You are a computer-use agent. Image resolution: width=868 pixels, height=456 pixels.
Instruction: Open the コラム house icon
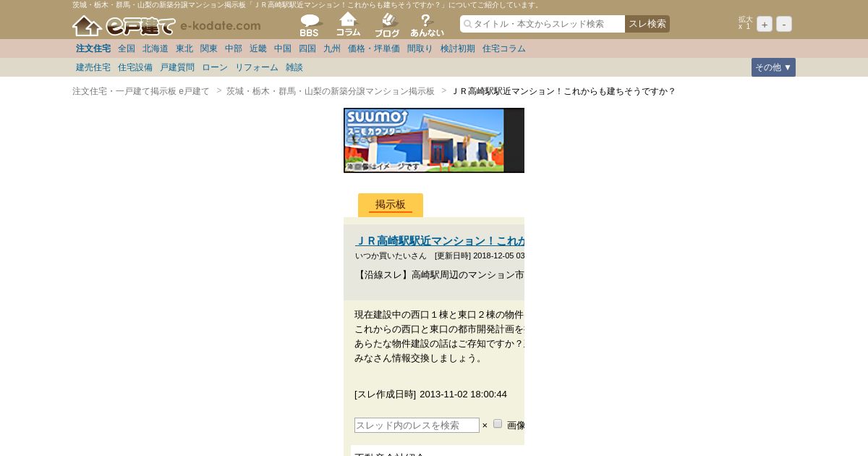(x=349, y=25)
